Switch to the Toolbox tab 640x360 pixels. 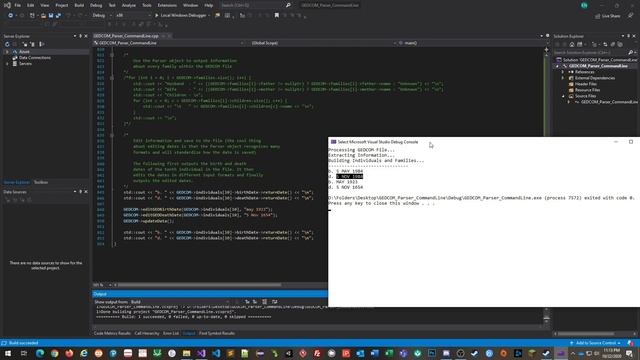click(x=41, y=182)
